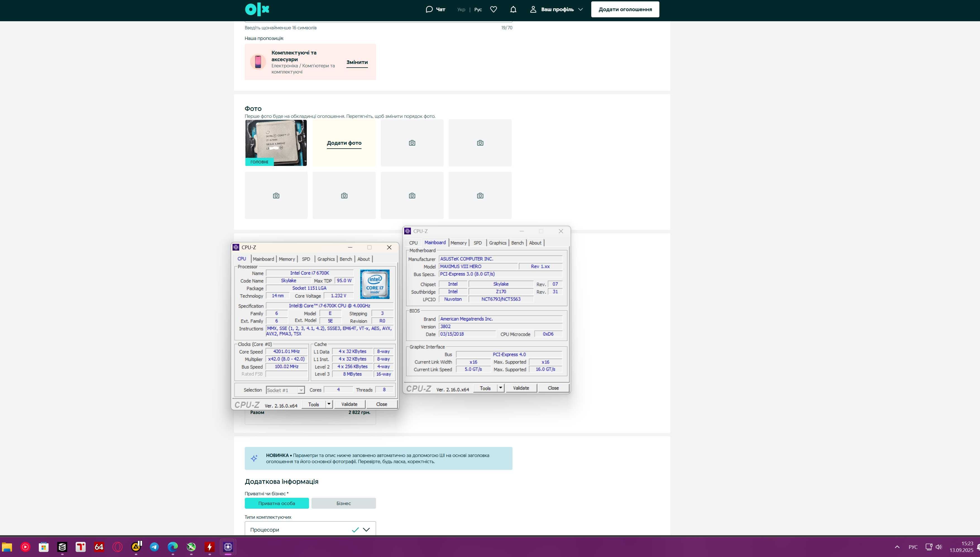Switch site language to Рус
Screen dimensions: 980x557
(478, 9)
